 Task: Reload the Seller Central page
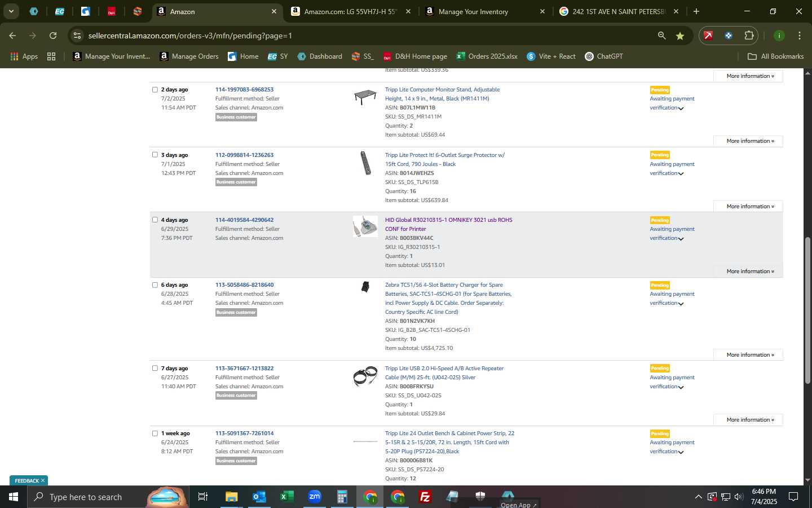53,36
